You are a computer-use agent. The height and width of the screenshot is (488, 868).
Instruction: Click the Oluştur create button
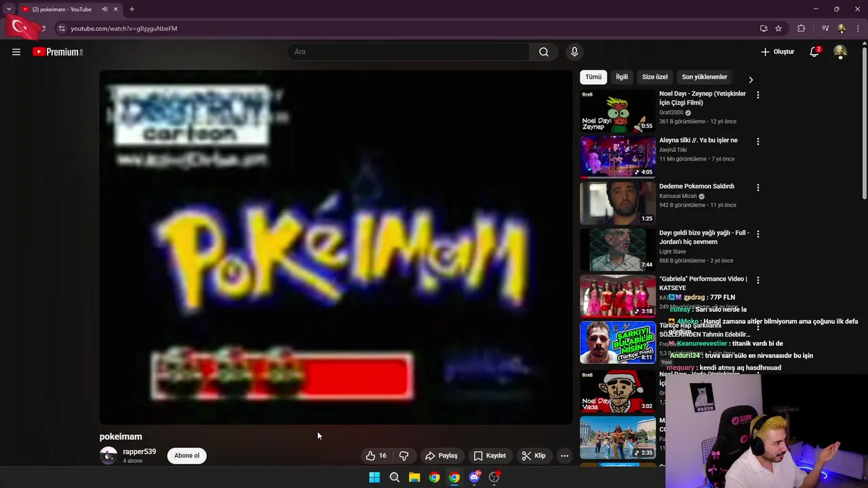click(777, 52)
